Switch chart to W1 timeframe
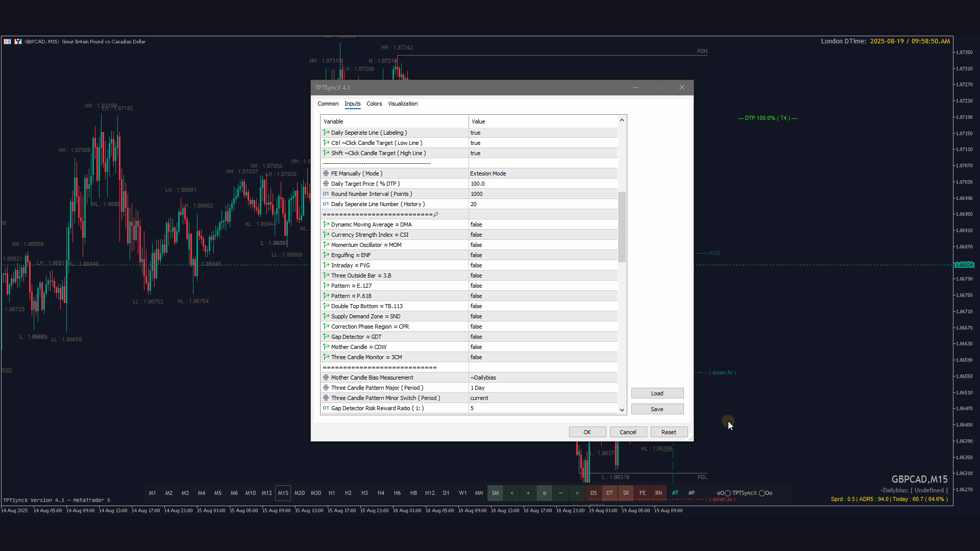The image size is (980, 551). pos(462,493)
